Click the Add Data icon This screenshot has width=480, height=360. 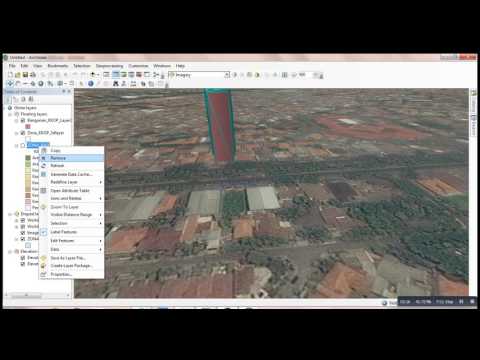93,75
